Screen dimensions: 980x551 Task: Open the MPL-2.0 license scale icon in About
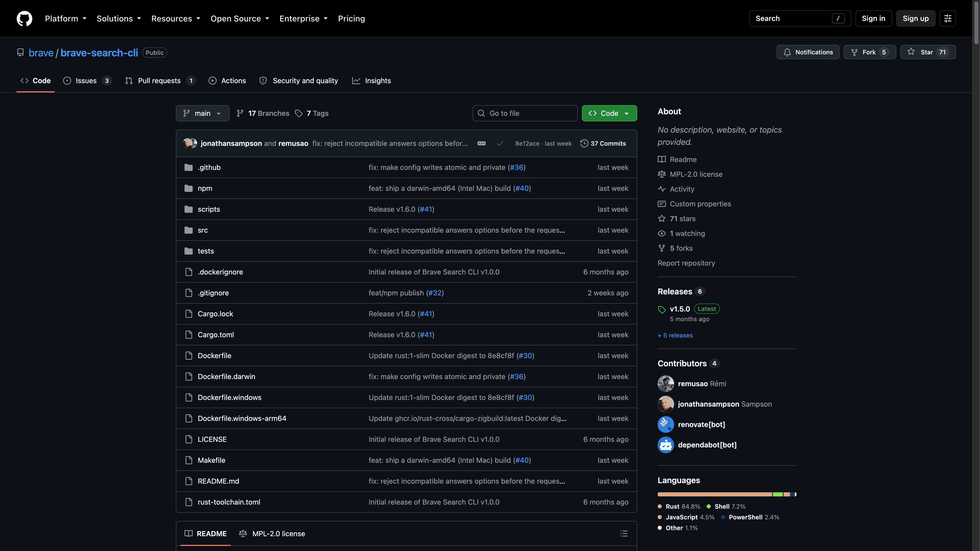(x=661, y=174)
